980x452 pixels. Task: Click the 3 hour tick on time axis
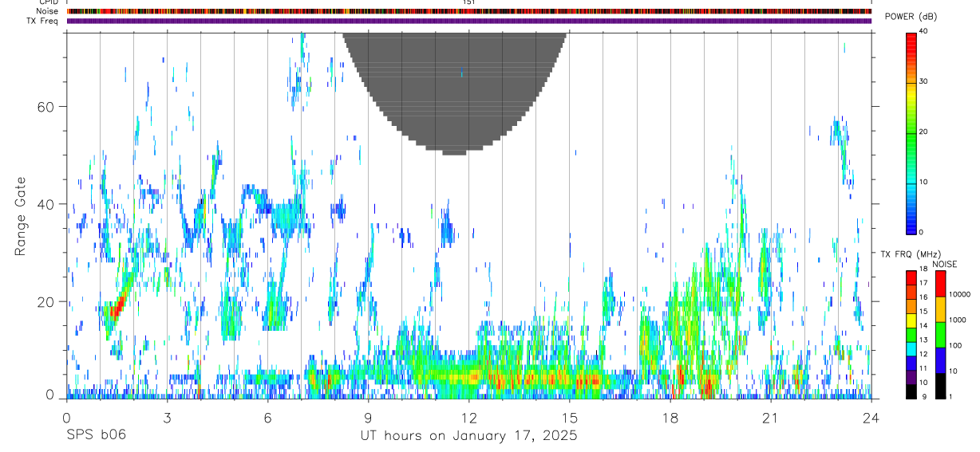point(167,417)
